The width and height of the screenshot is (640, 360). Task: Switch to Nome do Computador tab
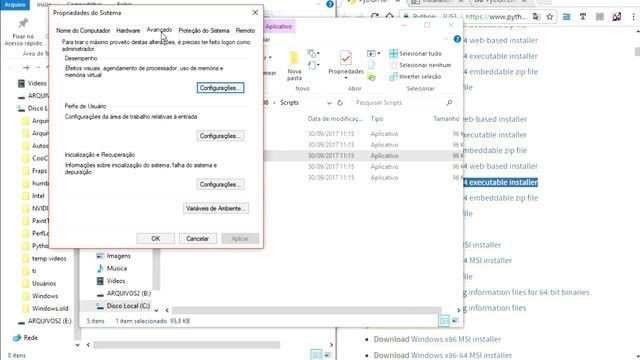click(83, 31)
